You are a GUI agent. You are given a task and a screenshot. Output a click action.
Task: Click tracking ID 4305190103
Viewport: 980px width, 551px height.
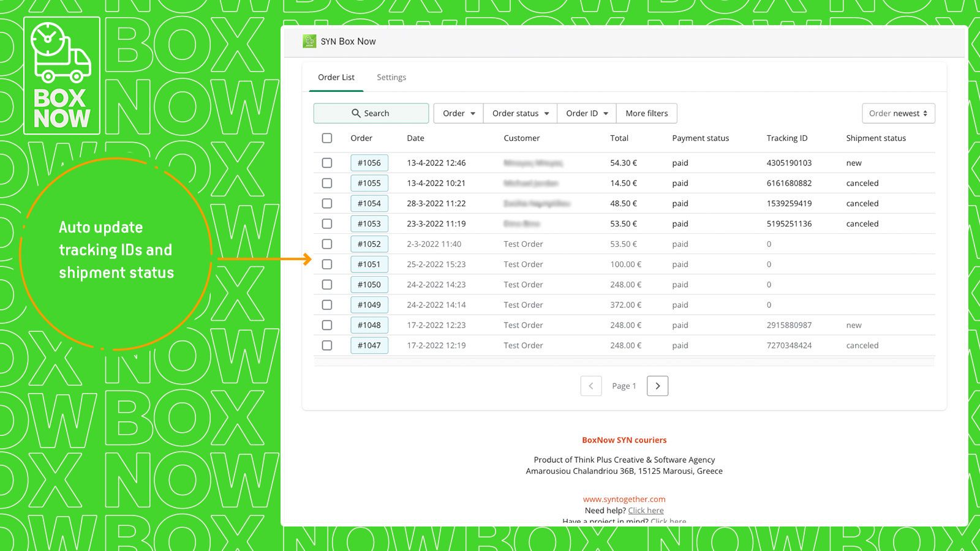point(789,163)
